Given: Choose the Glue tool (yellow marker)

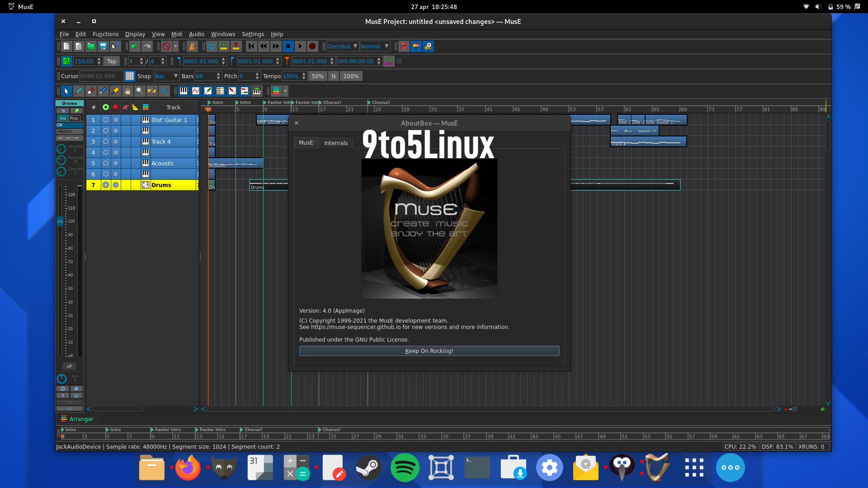Looking at the screenshot, I should coord(115,91).
